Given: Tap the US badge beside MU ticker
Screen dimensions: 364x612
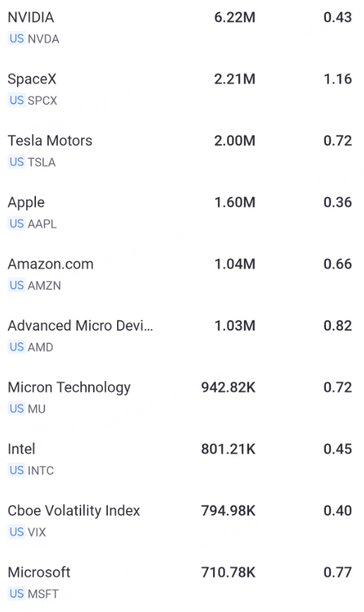Looking at the screenshot, I should pos(17,409).
